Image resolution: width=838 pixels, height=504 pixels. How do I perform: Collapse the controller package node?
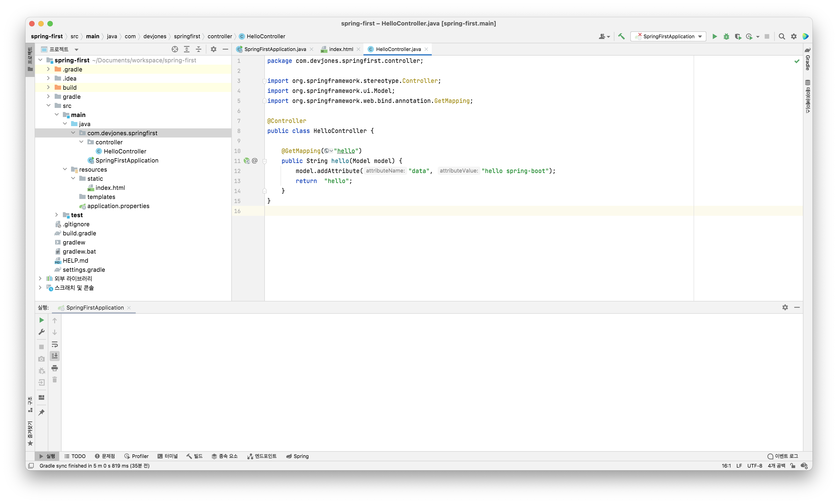click(x=81, y=142)
